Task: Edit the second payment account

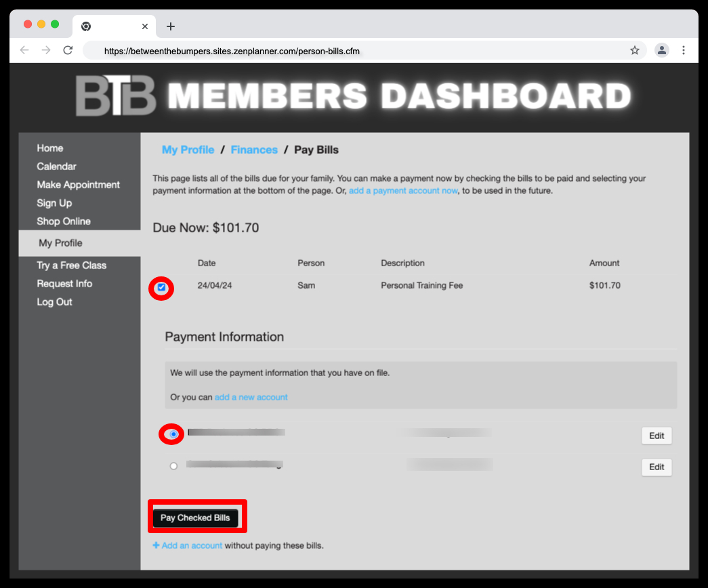Action: pyautogui.click(x=657, y=467)
